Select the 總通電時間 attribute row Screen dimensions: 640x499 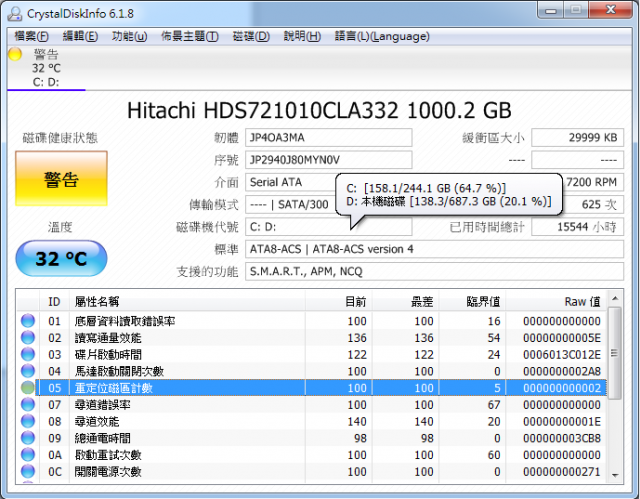(x=312, y=438)
